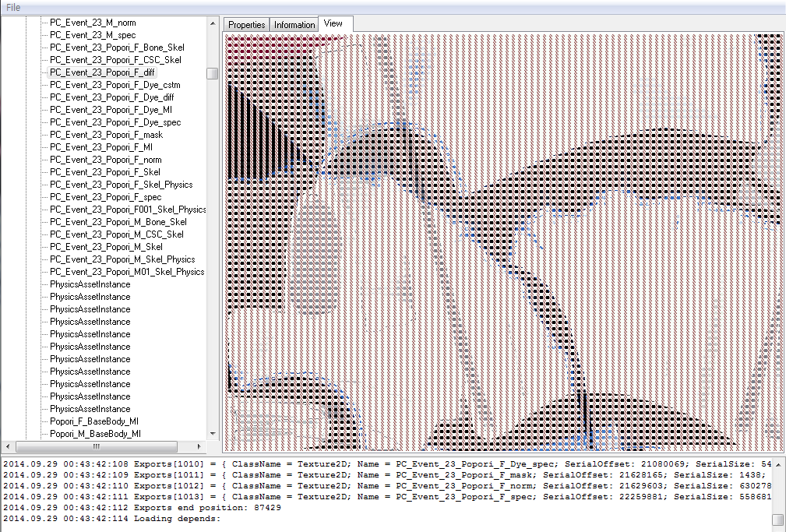This screenshot has width=786, height=532.
Task: Click tree scrollbar up arrow
Action: 213,23
